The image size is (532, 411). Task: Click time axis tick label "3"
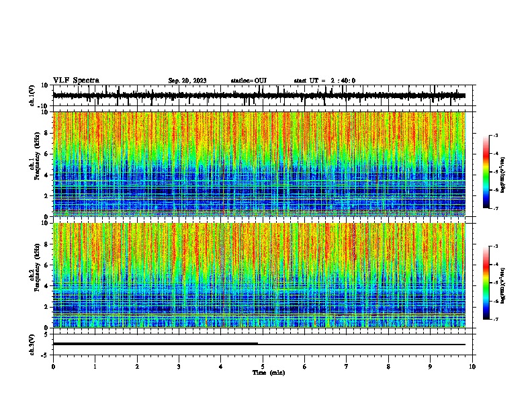pos(179,367)
